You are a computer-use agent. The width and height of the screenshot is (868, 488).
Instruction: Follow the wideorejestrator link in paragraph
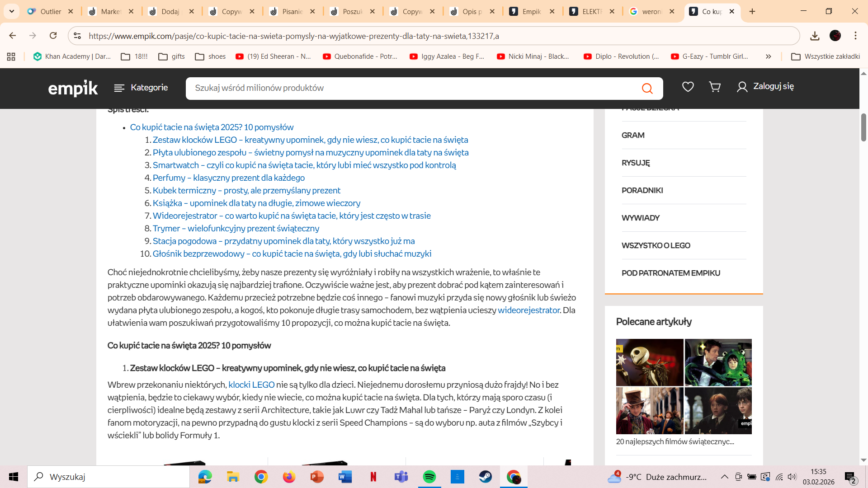click(528, 310)
